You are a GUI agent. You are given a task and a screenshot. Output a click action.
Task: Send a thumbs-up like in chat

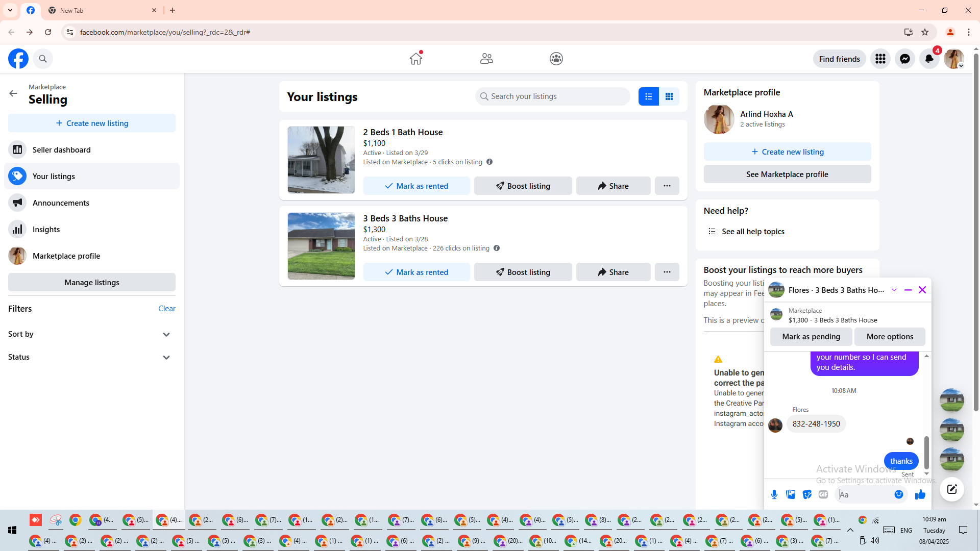click(x=920, y=494)
